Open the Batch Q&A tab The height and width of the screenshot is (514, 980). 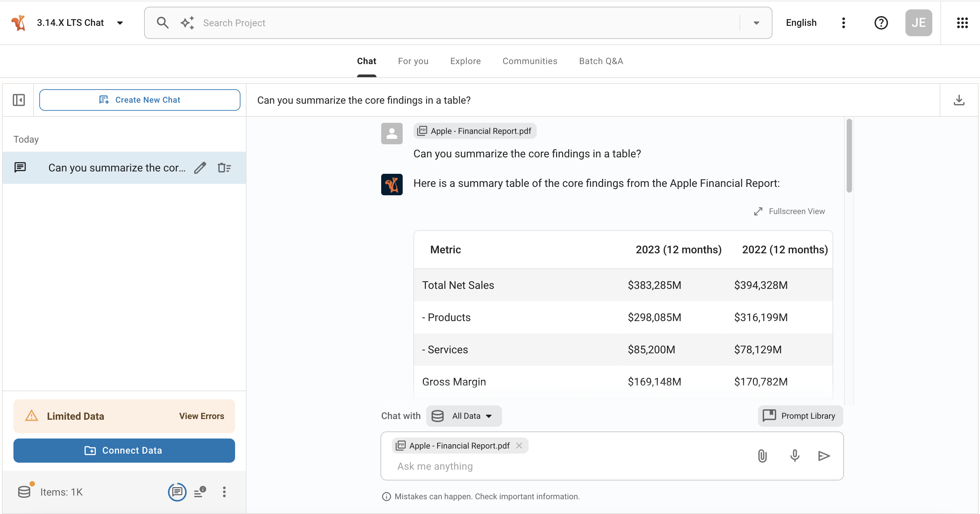click(x=601, y=61)
